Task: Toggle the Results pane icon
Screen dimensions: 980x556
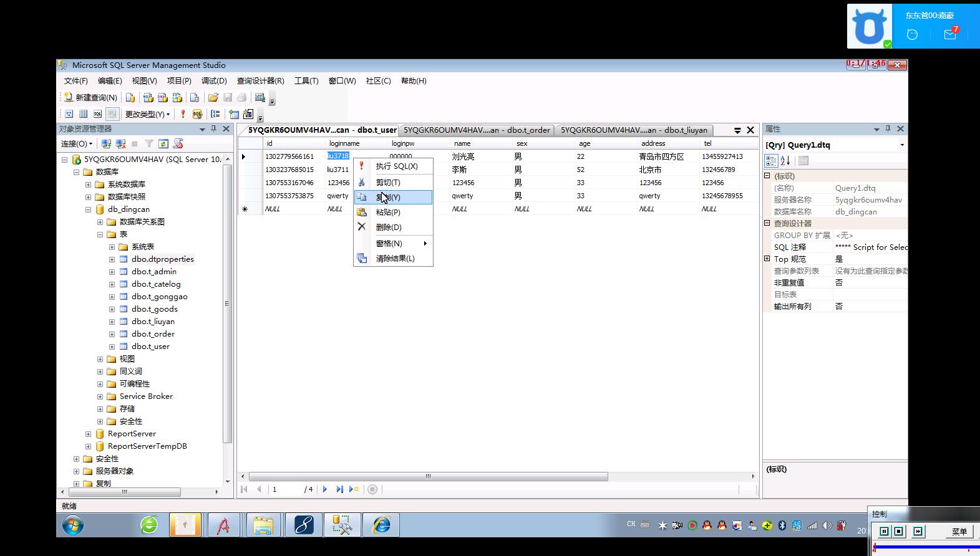Action: pos(112,114)
